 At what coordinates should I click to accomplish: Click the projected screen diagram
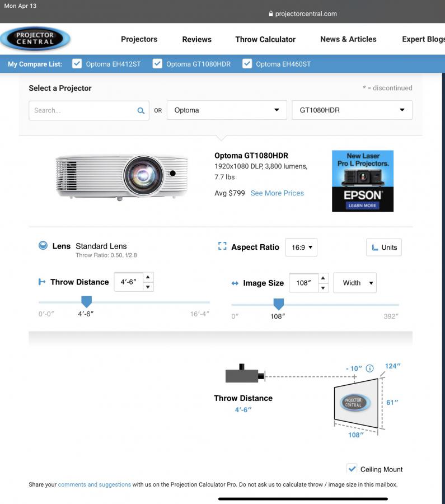coord(356,403)
